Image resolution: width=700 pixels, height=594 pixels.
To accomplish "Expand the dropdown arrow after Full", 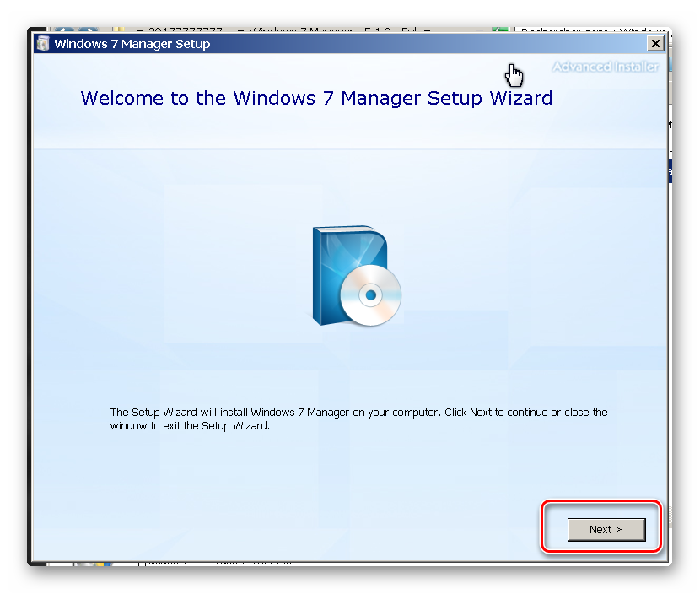I will pyautogui.click(x=428, y=30).
